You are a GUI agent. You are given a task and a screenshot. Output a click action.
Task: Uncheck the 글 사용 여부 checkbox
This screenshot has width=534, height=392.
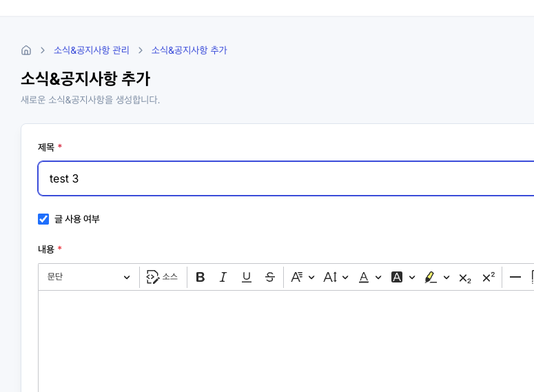(43, 219)
